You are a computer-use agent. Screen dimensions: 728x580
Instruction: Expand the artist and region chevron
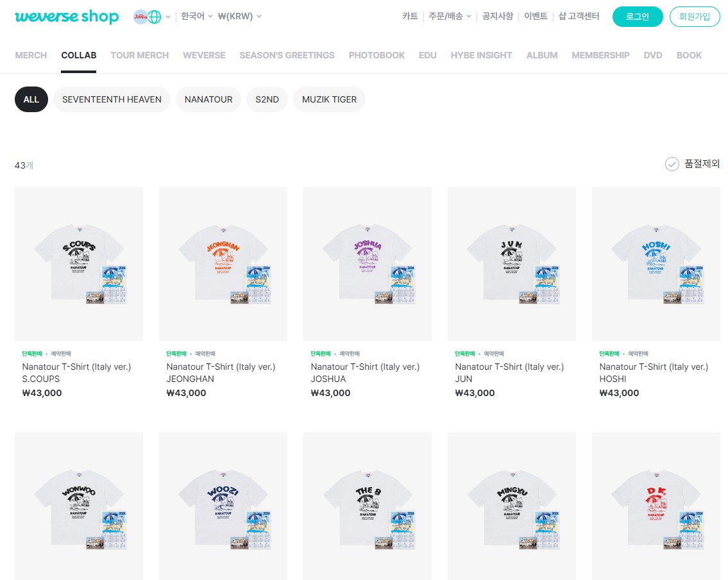pos(168,17)
